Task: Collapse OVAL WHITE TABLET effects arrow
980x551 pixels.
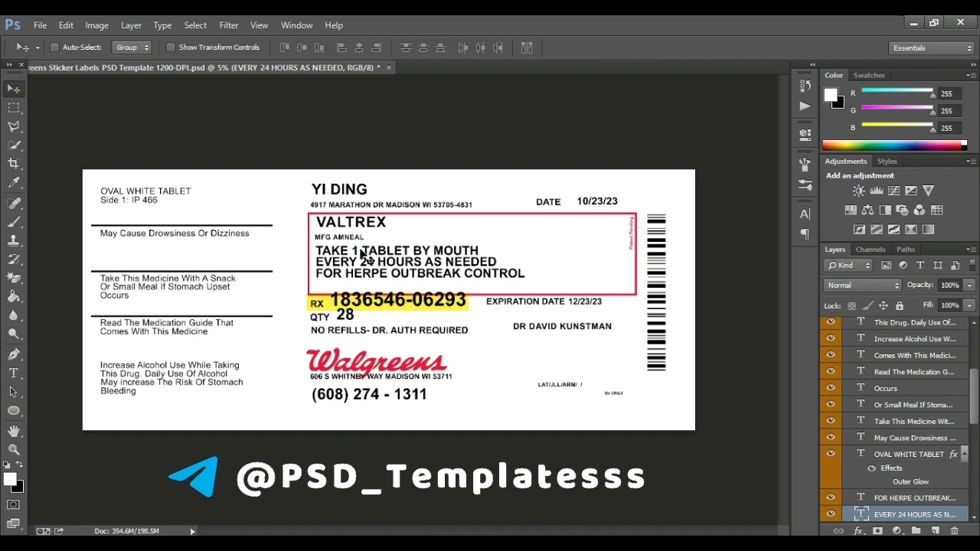Action: (965, 454)
